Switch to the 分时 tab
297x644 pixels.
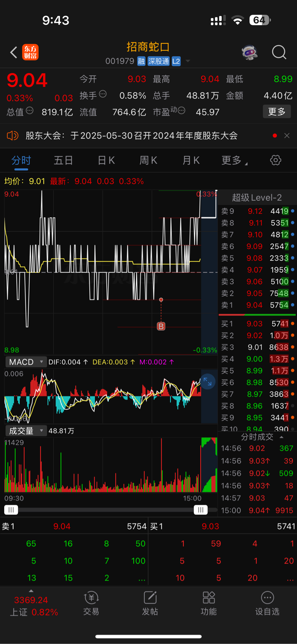tap(21, 161)
